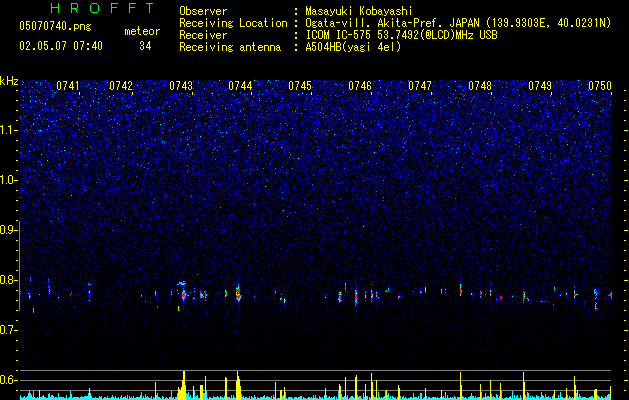This screenshot has height=400, width=629.
Task: Click the Receiving antenna label
Action: [230, 47]
